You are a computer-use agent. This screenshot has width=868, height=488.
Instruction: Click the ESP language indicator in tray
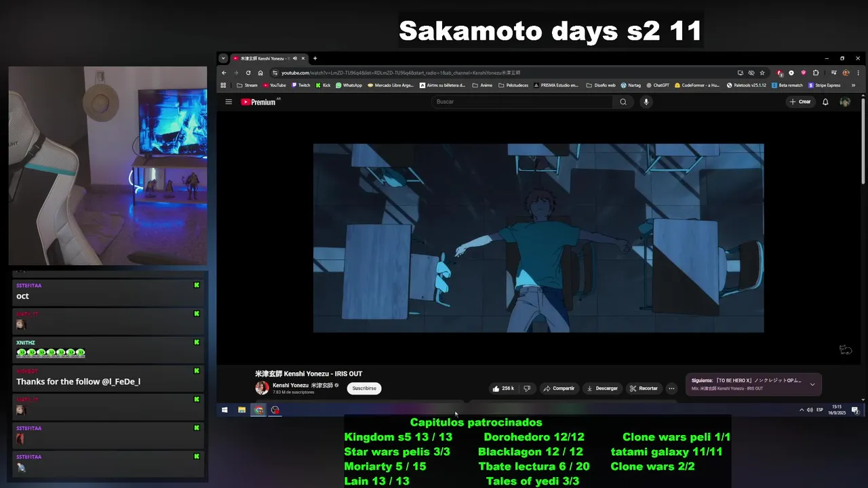click(820, 410)
